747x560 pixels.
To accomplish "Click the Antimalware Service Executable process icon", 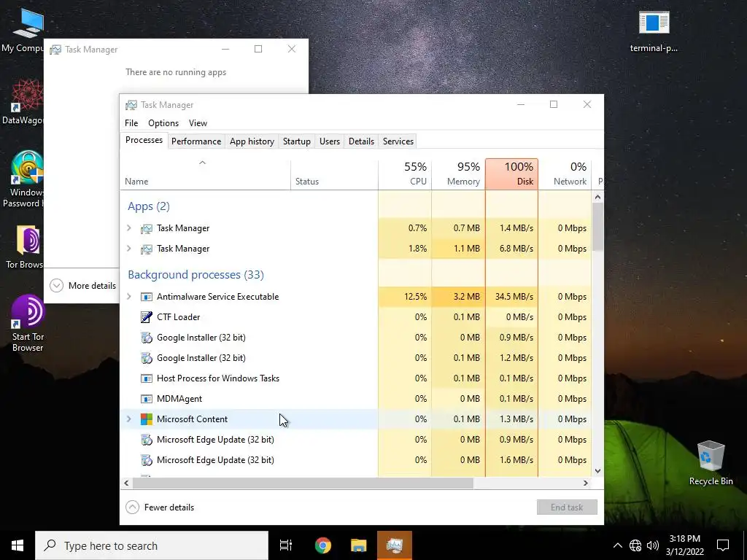I will [146, 297].
